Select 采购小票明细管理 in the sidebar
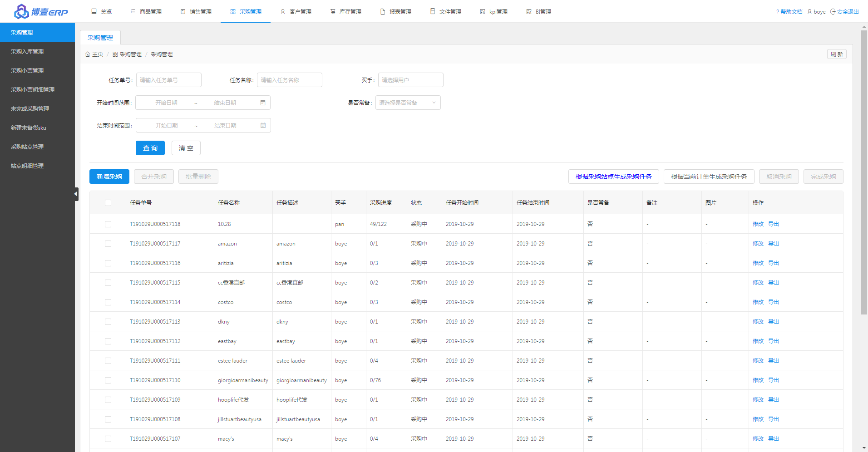This screenshot has height=452, width=868. (37, 90)
